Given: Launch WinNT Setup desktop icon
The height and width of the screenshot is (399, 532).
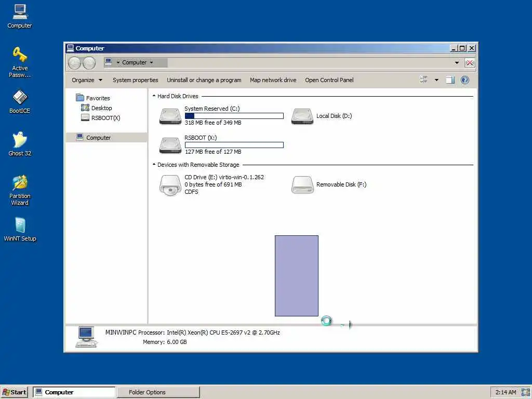Looking at the screenshot, I should (20, 229).
